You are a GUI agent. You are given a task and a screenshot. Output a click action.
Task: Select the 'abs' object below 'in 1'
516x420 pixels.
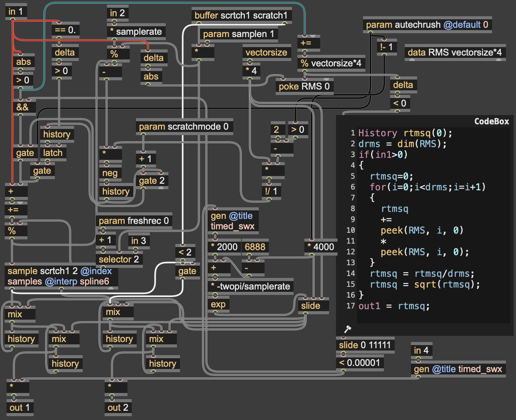click(24, 62)
